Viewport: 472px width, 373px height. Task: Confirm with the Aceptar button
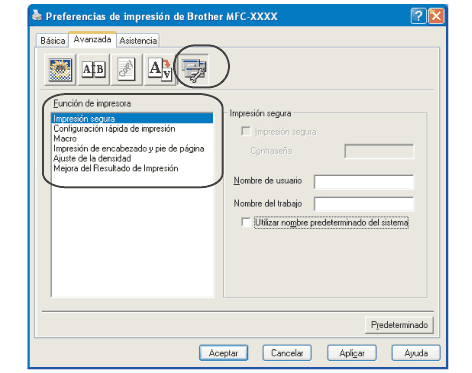coord(223,353)
